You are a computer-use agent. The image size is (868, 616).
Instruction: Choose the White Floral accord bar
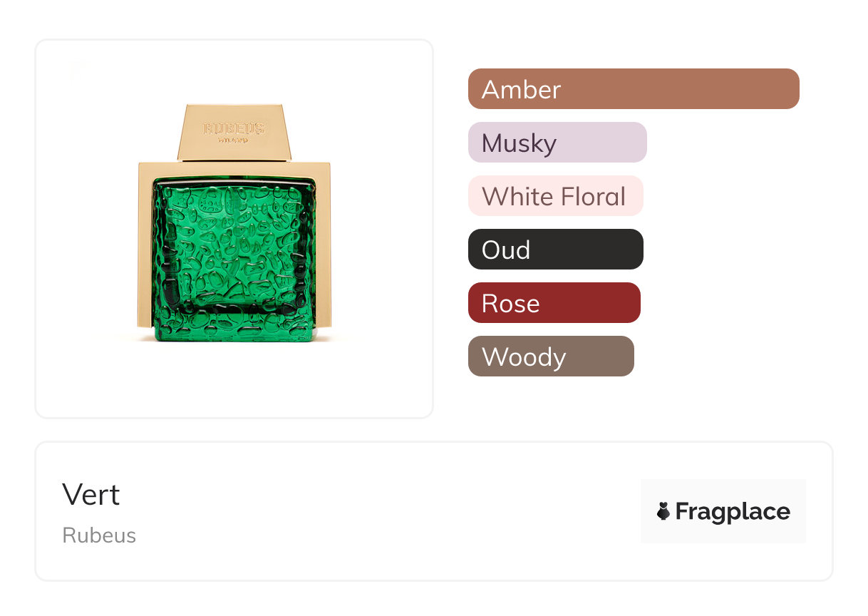(x=555, y=196)
